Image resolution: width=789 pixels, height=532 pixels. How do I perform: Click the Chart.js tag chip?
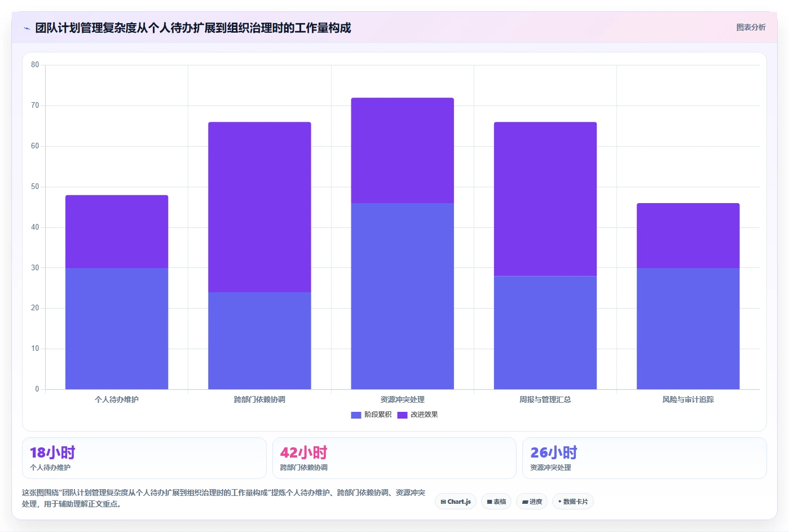[x=456, y=502]
